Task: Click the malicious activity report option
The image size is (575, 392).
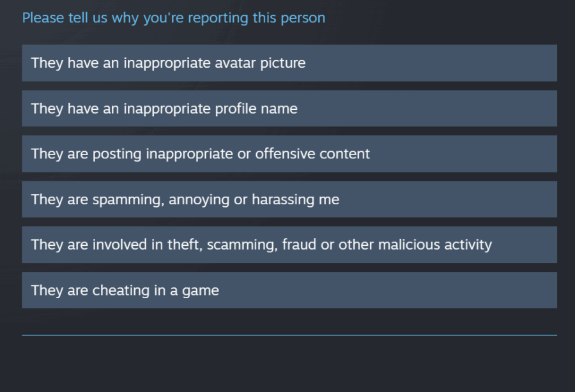Action: (x=289, y=245)
